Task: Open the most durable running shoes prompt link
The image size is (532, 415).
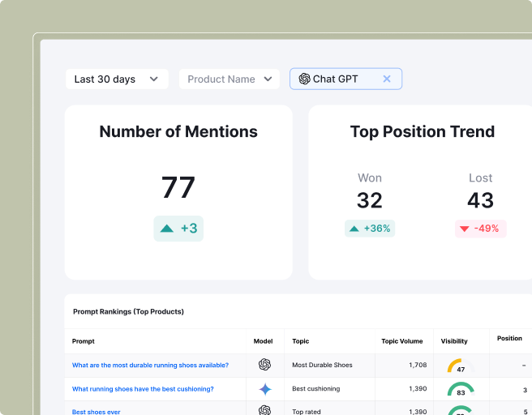Action: 150,366
